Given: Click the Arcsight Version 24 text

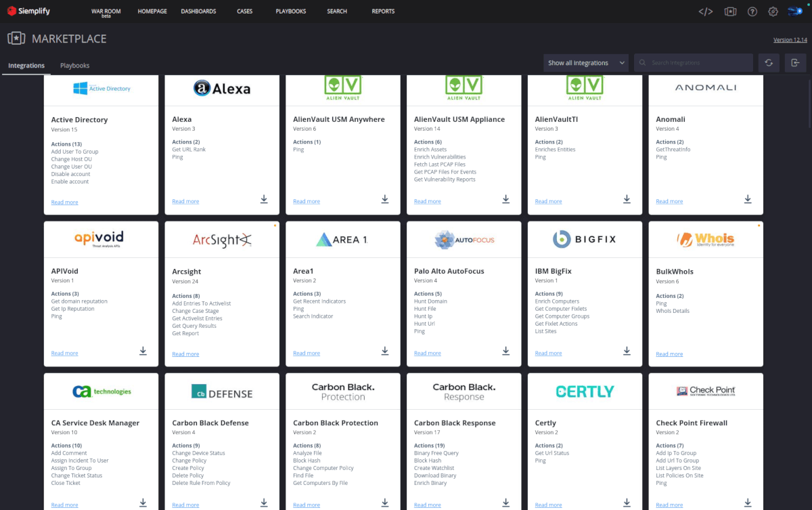Looking at the screenshot, I should tap(185, 282).
